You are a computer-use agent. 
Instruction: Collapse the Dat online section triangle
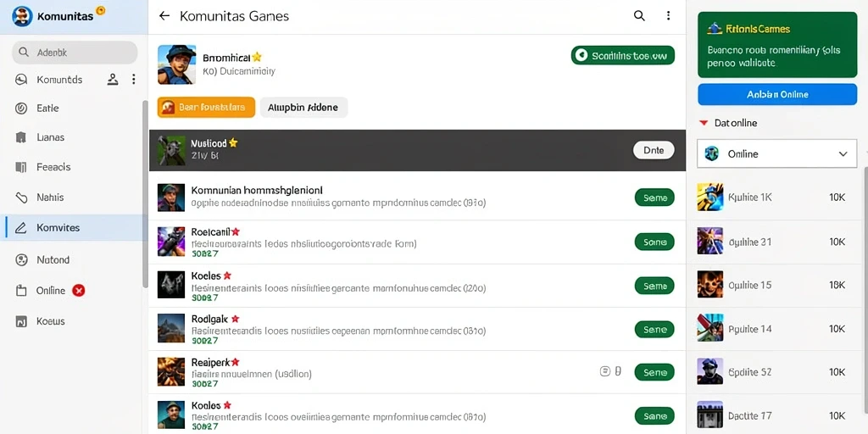(703, 123)
